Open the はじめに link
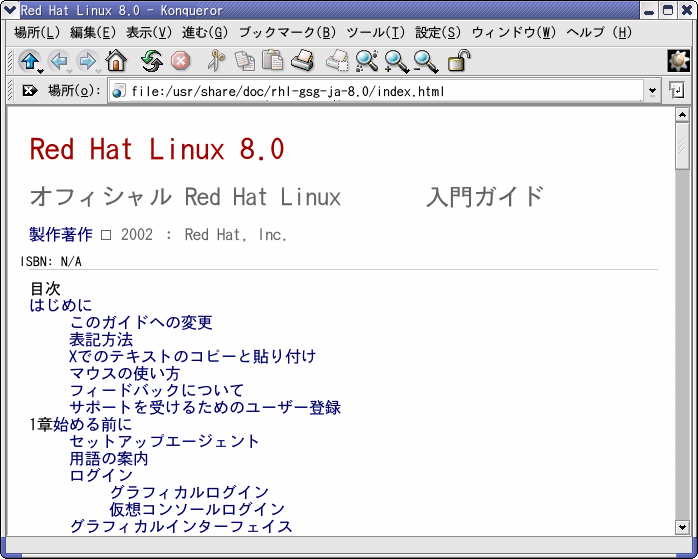 click(x=61, y=305)
